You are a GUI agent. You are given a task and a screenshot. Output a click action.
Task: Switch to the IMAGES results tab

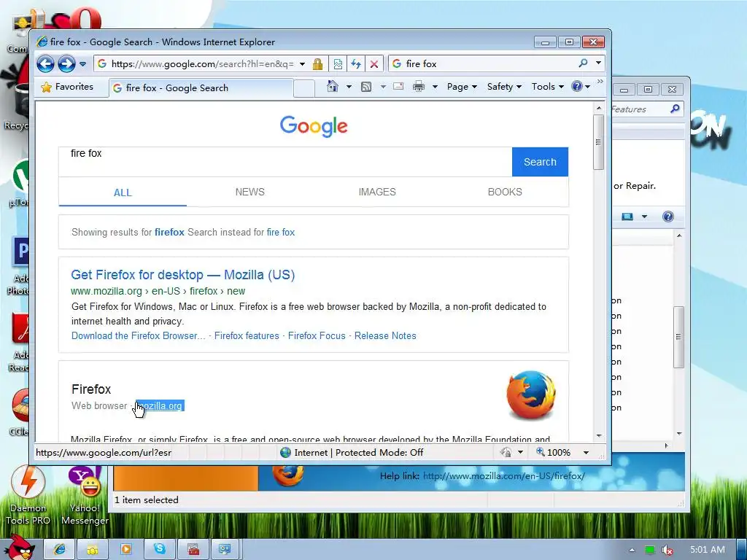tap(377, 192)
